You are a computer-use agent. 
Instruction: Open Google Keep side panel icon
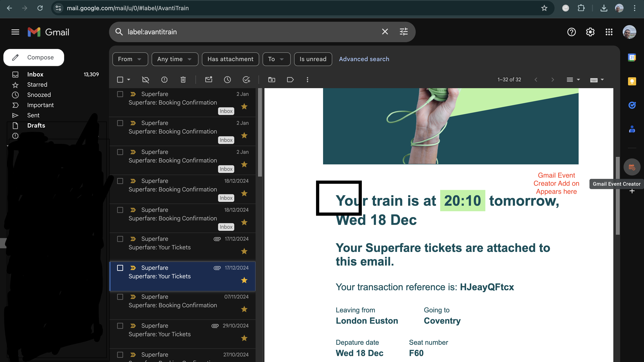(632, 81)
